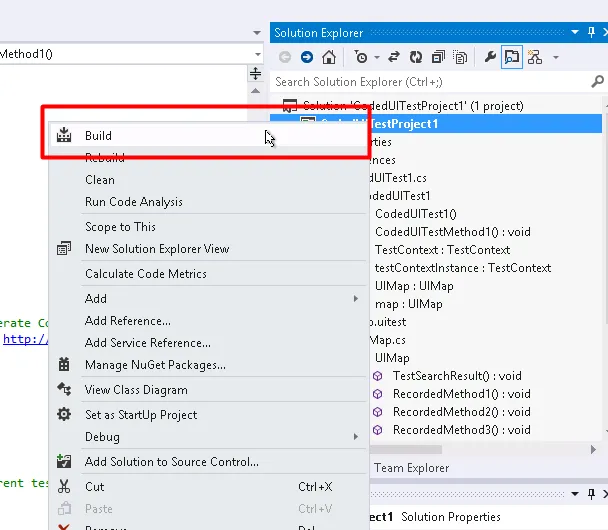Select Set as StartUp Project
The width and height of the screenshot is (608, 530).
[141, 415]
